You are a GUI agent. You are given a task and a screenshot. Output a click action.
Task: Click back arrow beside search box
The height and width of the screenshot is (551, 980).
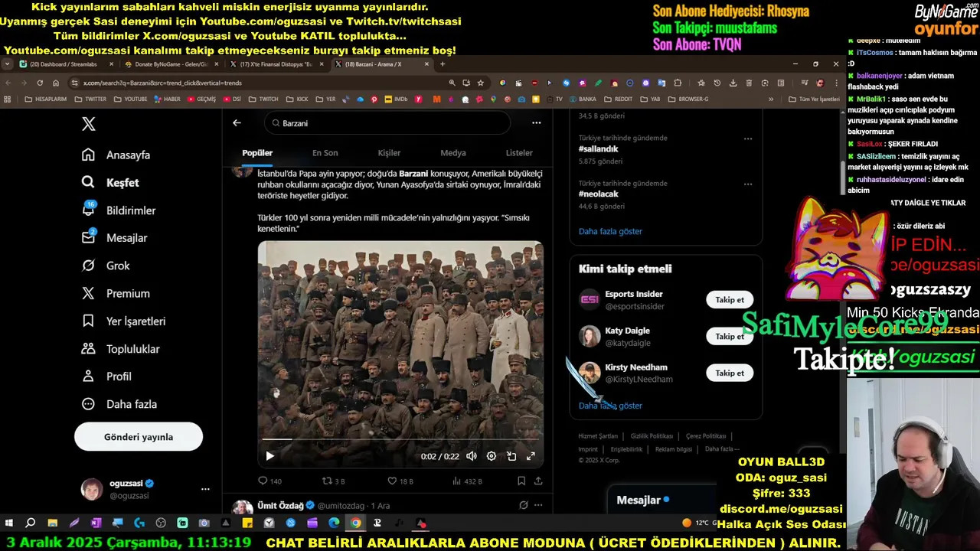[x=237, y=122]
